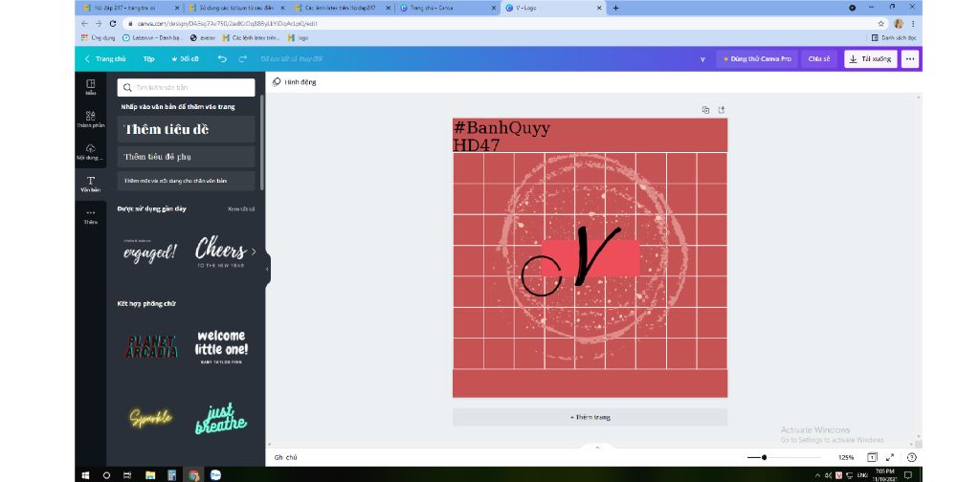Click the Tải xuống download button
The width and height of the screenshot is (980, 482).
[871, 58]
